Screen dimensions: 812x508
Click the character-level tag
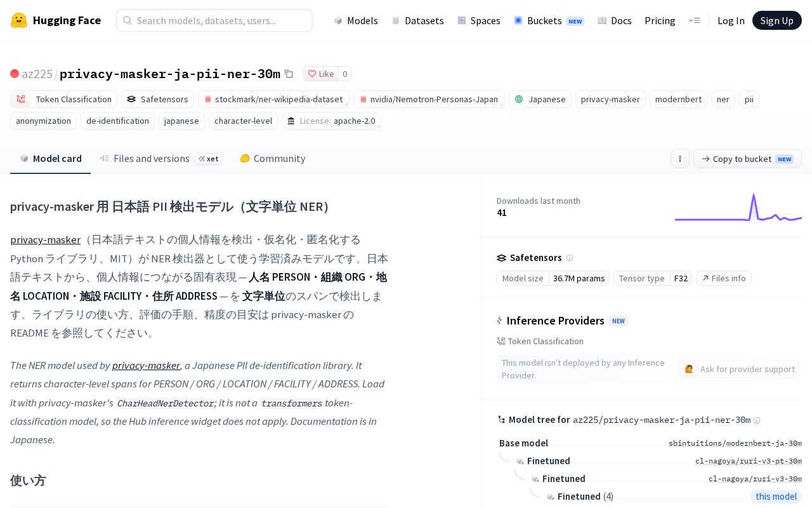click(x=243, y=121)
